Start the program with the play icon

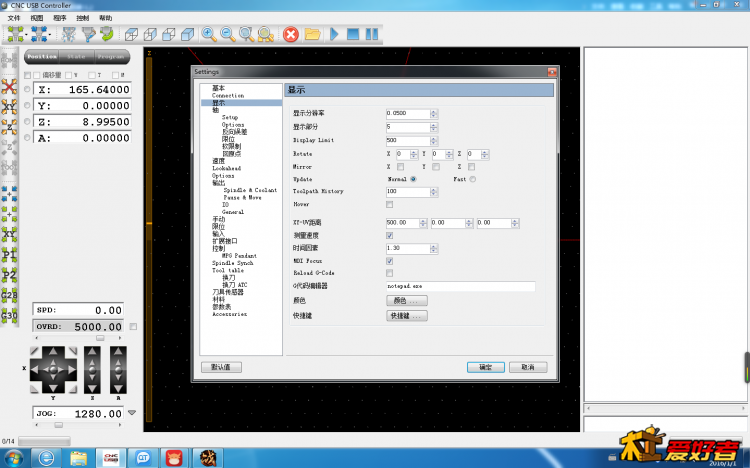(334, 34)
